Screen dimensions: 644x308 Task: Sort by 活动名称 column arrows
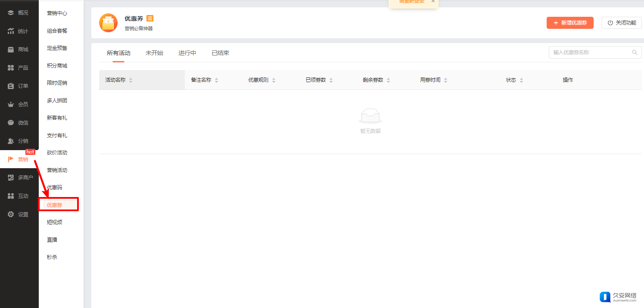(x=131, y=80)
